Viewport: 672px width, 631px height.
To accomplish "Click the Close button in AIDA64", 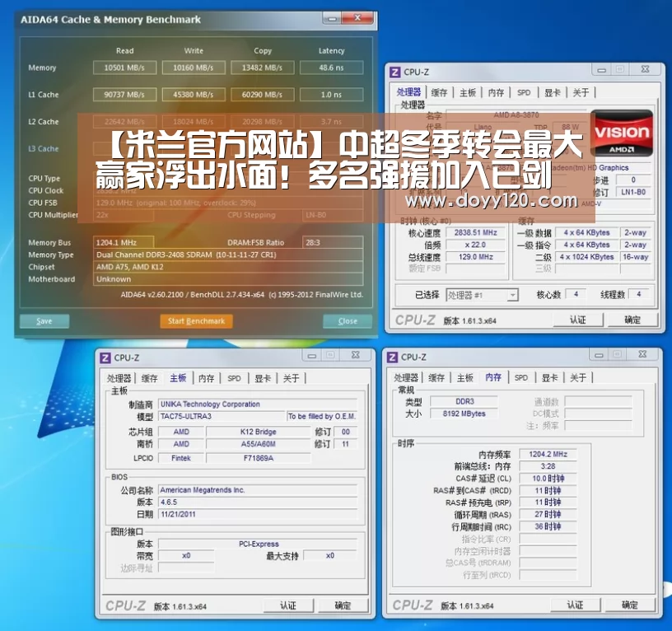I will point(348,321).
